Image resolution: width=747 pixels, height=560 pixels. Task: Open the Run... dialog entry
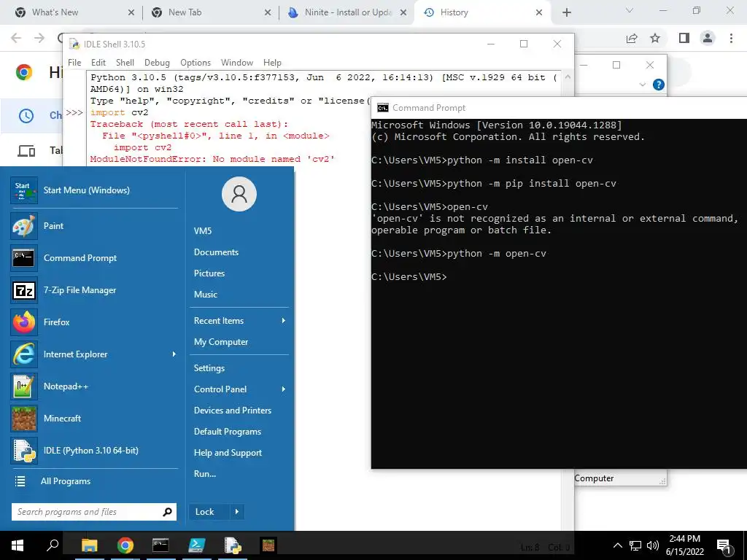point(205,474)
